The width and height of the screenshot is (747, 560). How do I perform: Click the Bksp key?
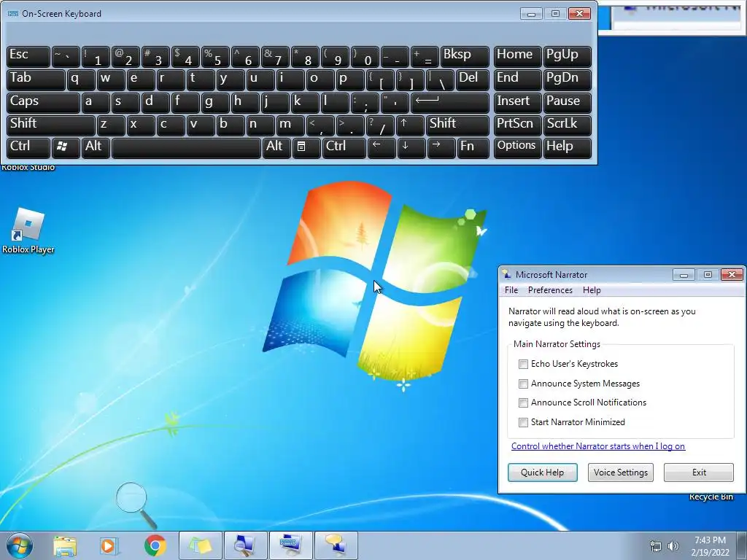(x=465, y=56)
